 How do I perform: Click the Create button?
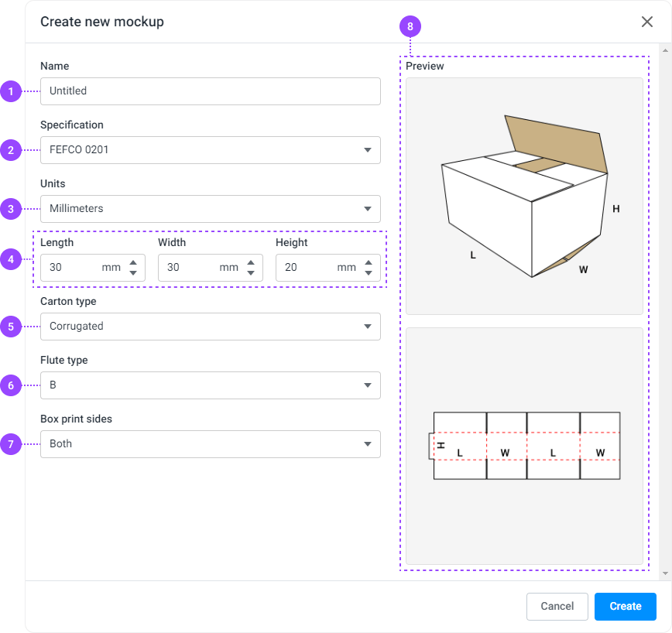click(625, 607)
